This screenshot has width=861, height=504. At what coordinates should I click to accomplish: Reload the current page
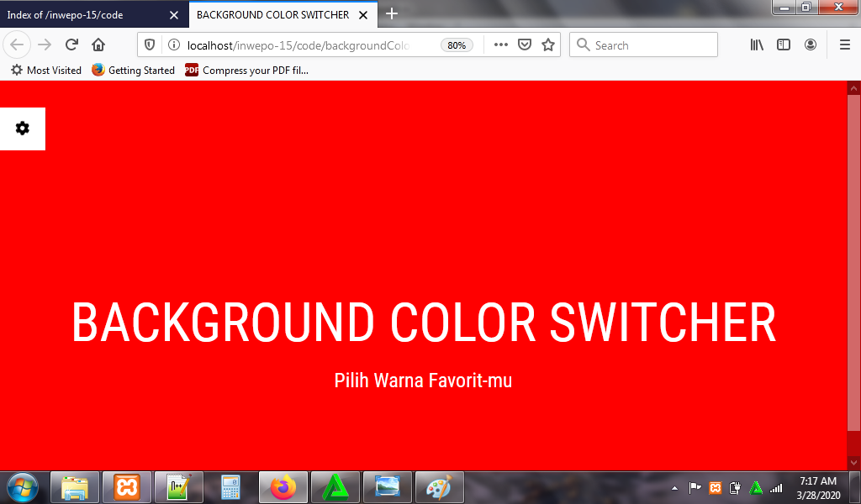71,45
